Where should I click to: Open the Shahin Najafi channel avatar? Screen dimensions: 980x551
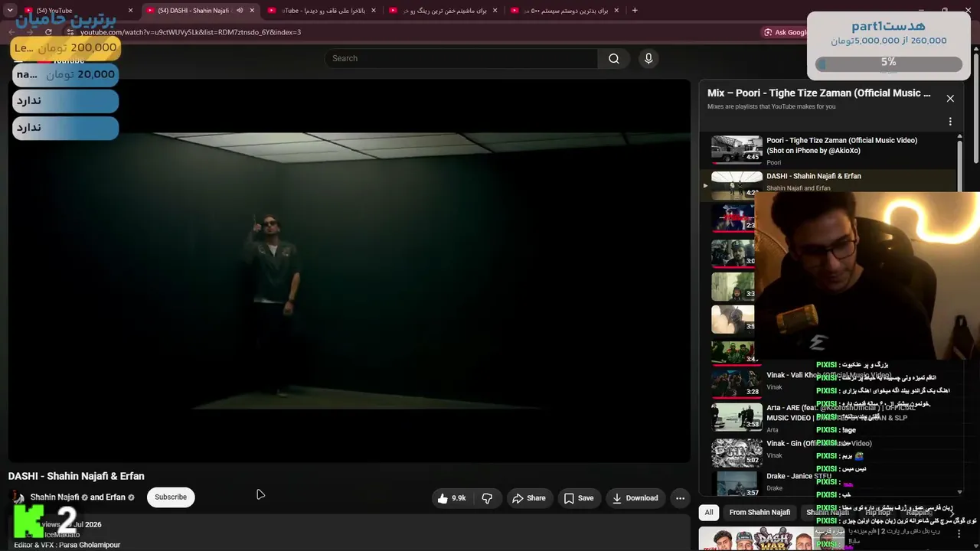pyautogui.click(x=17, y=497)
